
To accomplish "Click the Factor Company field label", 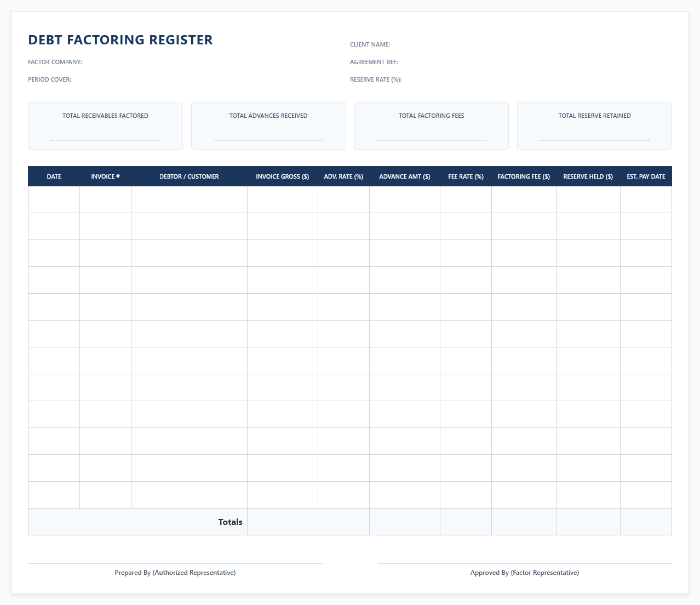I will click(55, 62).
